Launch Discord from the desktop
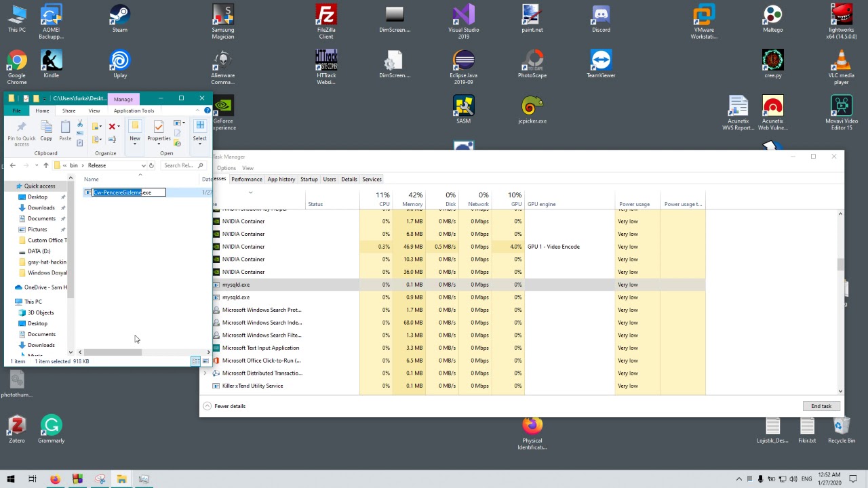The height and width of the screenshot is (488, 868). tap(601, 19)
